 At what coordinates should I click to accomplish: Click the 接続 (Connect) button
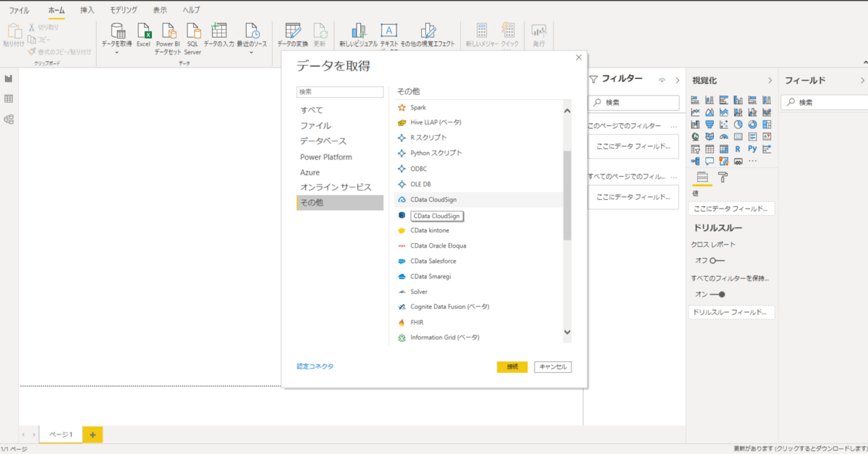click(x=512, y=367)
